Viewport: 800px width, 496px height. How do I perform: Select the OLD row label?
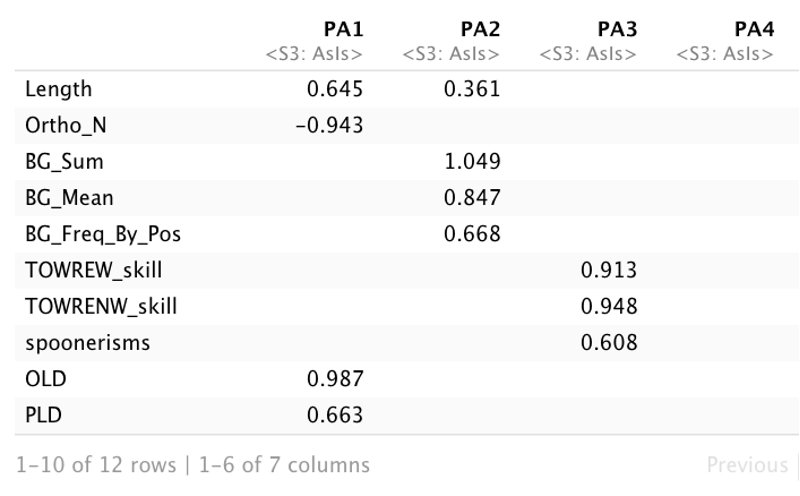point(46,379)
